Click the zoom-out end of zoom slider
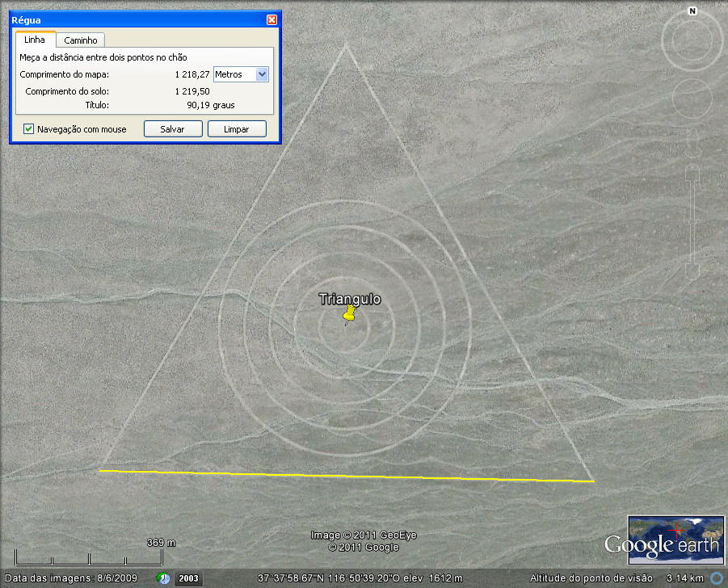This screenshot has height=588, width=728. [x=692, y=271]
